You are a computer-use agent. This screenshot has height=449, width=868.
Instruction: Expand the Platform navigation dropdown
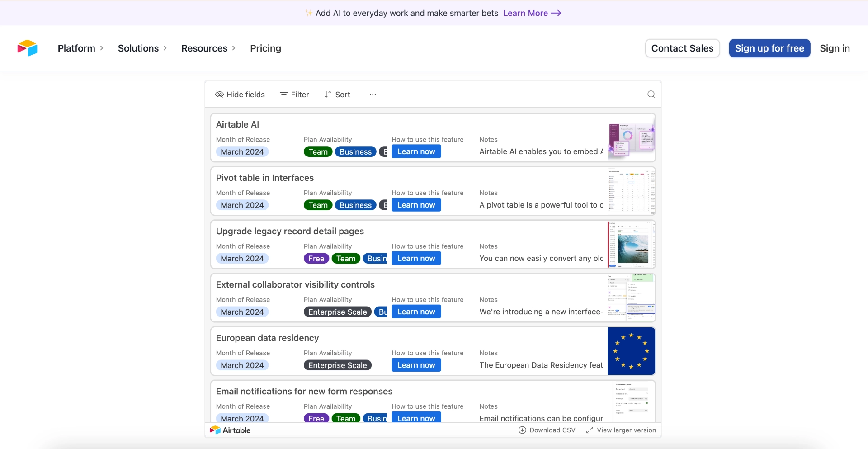pyautogui.click(x=80, y=48)
